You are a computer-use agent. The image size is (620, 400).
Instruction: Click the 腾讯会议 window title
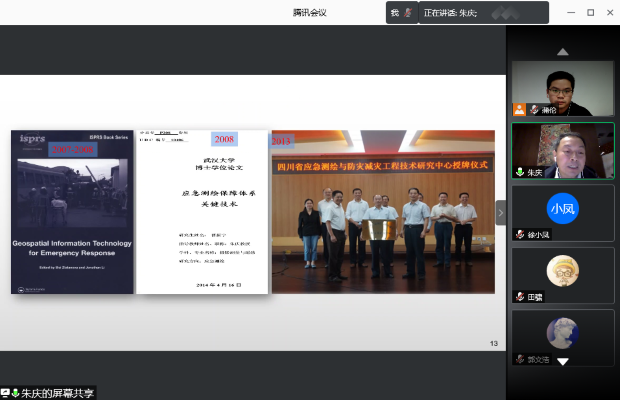[310, 13]
